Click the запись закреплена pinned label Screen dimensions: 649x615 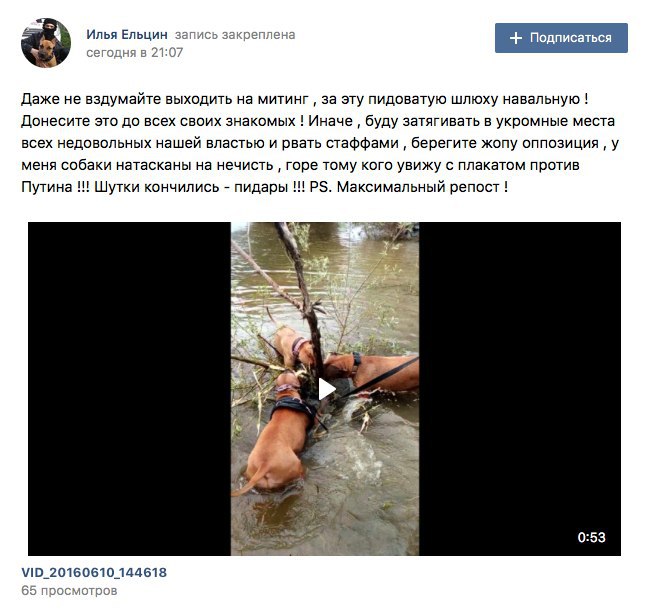(235, 34)
